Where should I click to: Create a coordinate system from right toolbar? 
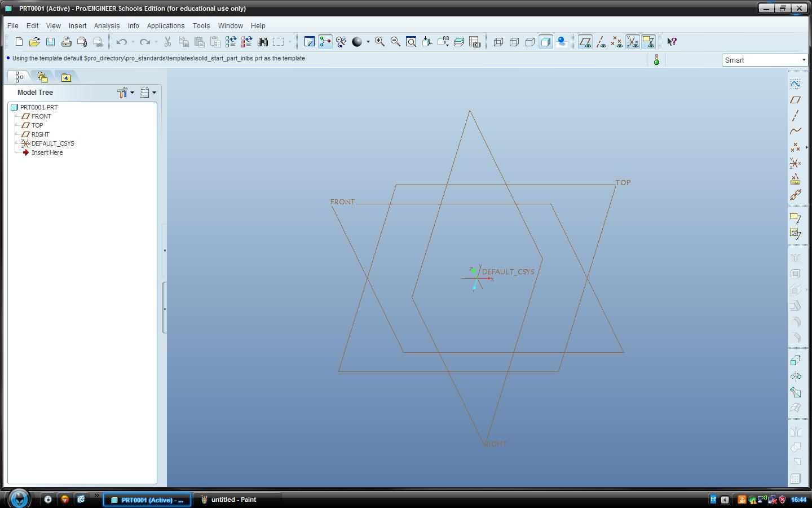tap(795, 163)
